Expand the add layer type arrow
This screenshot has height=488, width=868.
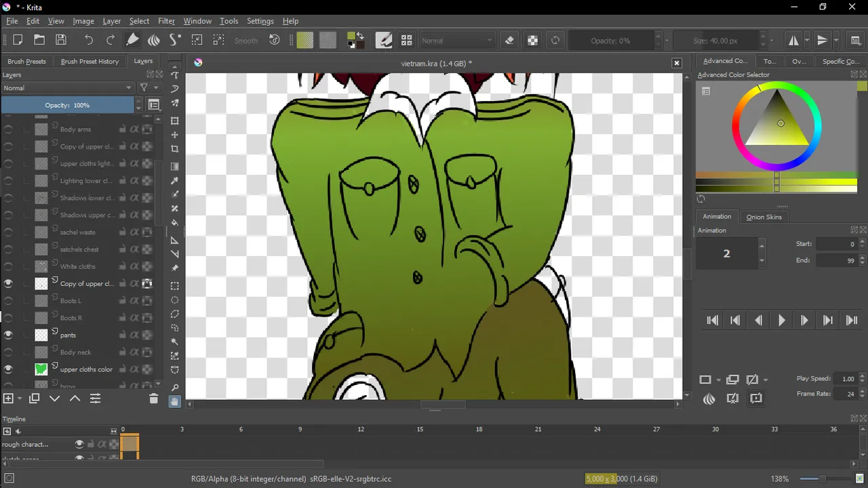(x=20, y=399)
